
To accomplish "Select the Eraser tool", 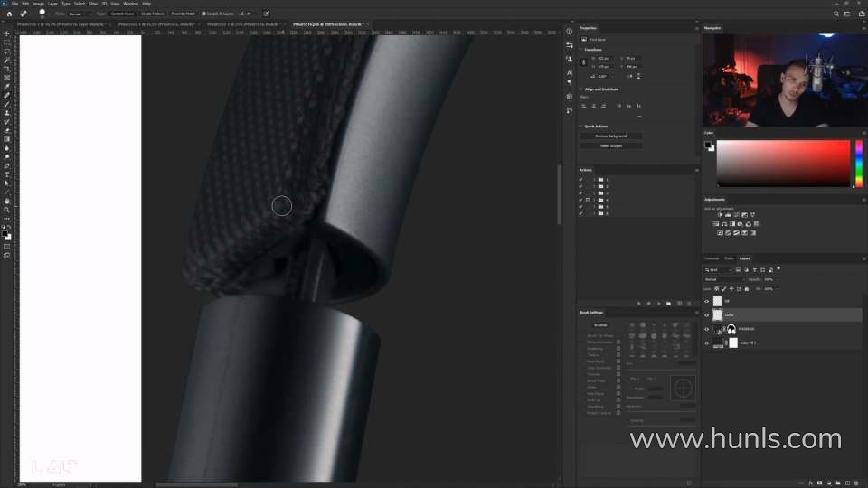I will (6, 130).
